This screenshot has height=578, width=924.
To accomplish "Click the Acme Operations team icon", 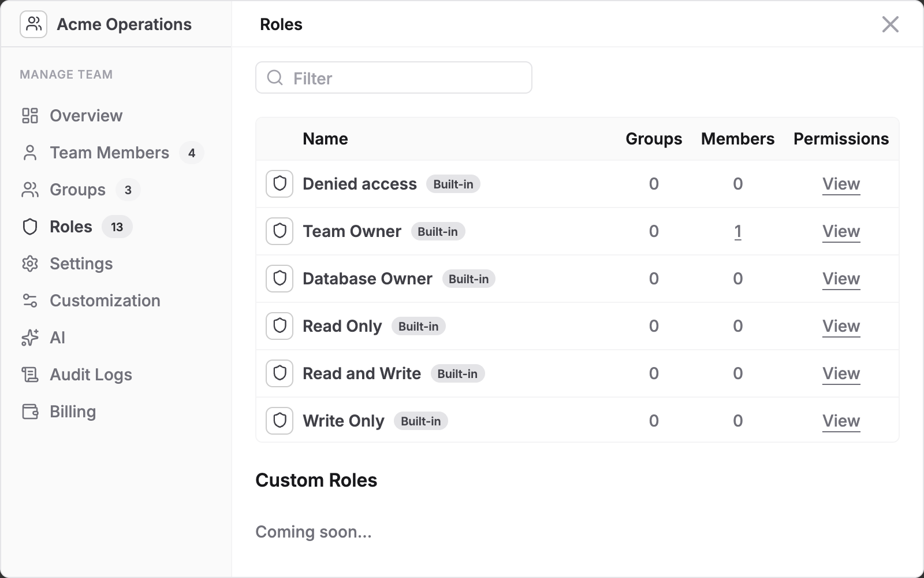I will 33,24.
